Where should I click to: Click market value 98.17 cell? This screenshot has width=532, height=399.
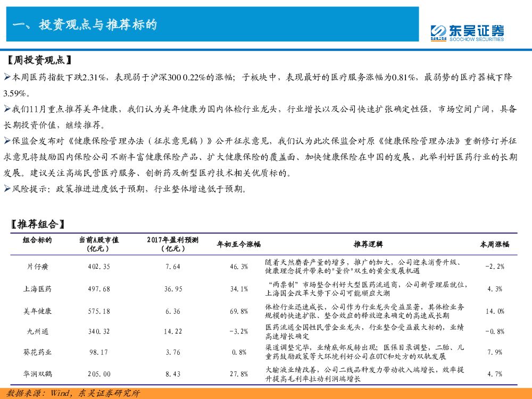coord(99,353)
